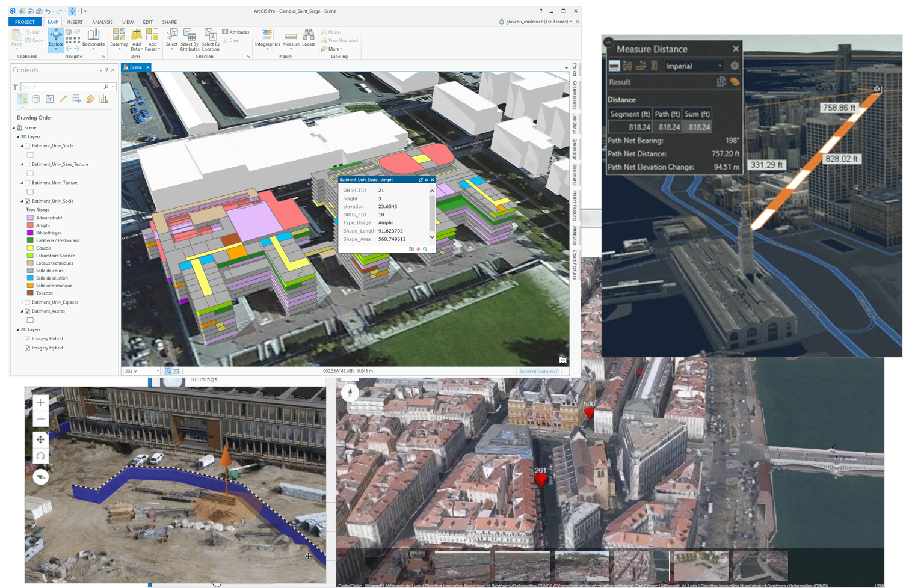Zoom in with plus button in web scene
The width and height of the screenshot is (906, 588).
[40, 402]
